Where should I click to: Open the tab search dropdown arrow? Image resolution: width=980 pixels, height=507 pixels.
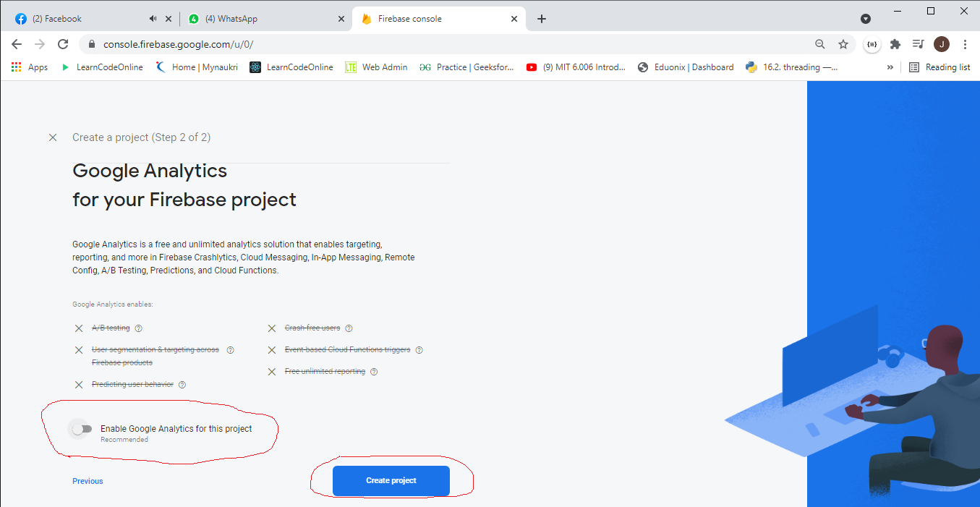coord(866,19)
